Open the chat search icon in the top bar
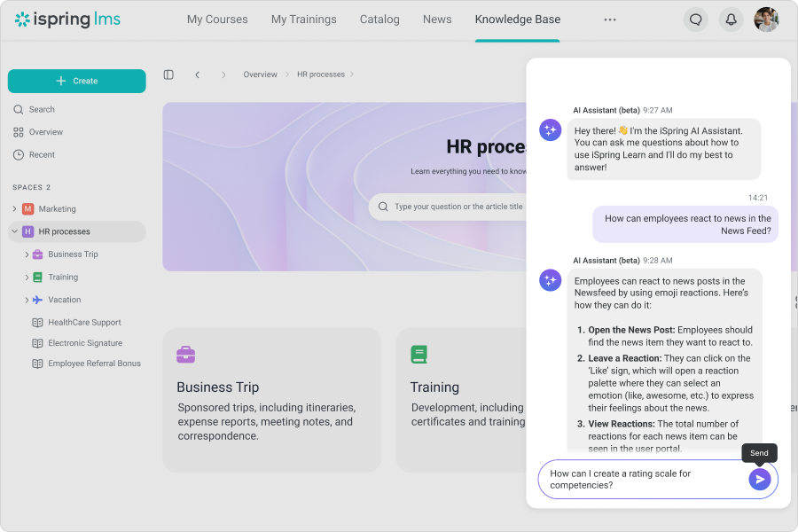798x532 pixels. 695,18
